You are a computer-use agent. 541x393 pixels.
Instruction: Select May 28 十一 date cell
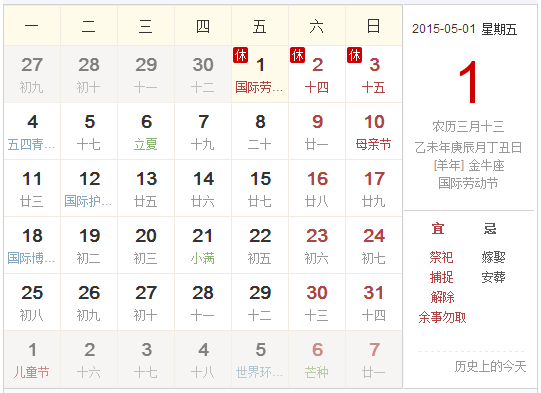[x=203, y=302]
